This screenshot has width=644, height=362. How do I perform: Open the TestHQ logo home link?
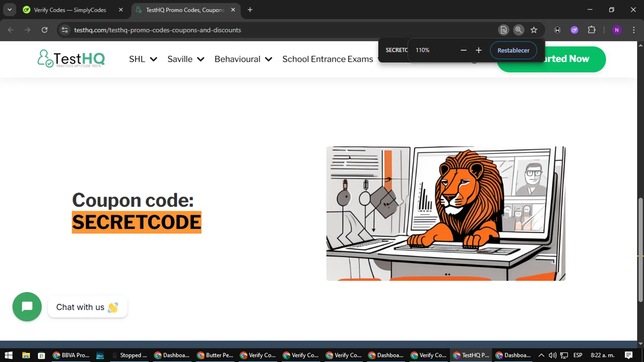pos(71,59)
